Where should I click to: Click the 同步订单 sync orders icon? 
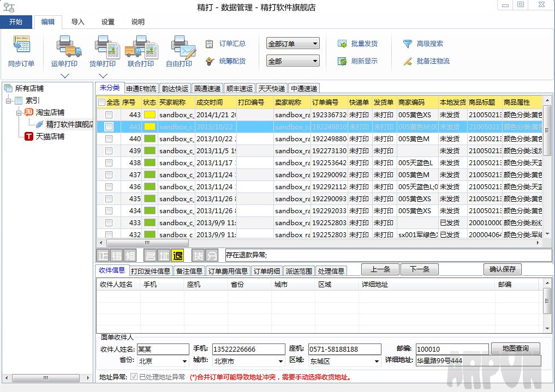[21, 46]
